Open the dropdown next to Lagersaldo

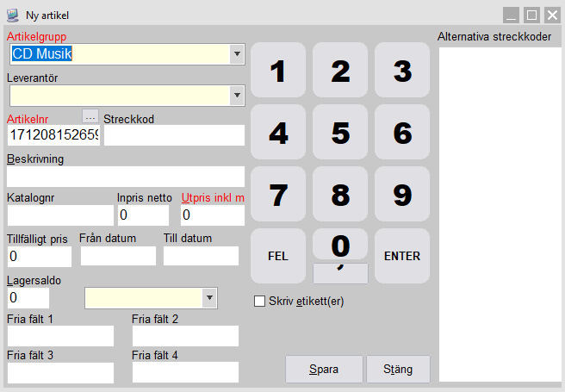208,298
